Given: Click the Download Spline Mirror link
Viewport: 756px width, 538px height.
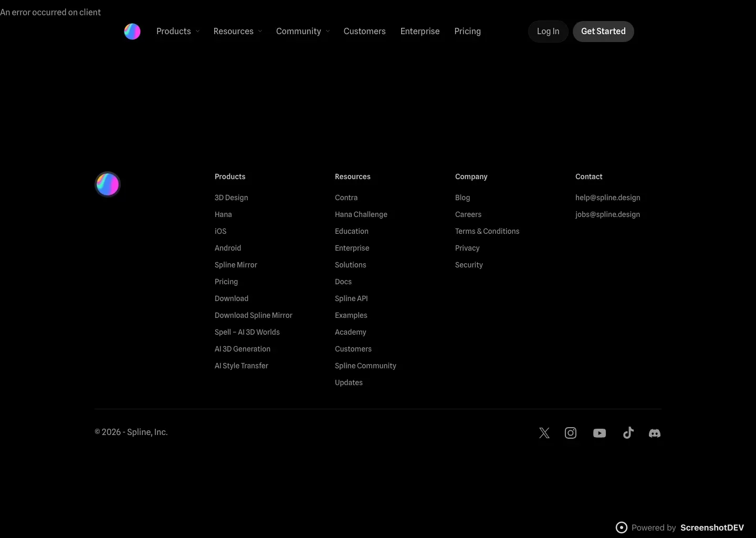Looking at the screenshot, I should [254, 315].
